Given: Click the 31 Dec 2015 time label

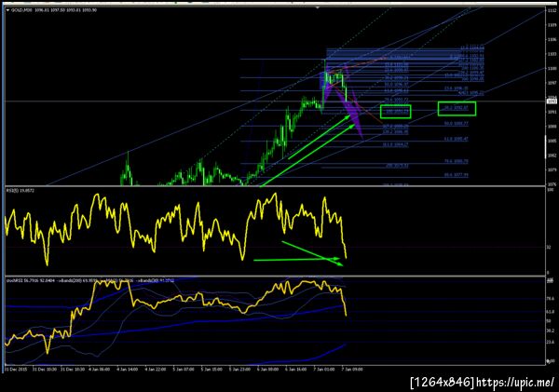Looking at the screenshot, I should tap(14, 370).
